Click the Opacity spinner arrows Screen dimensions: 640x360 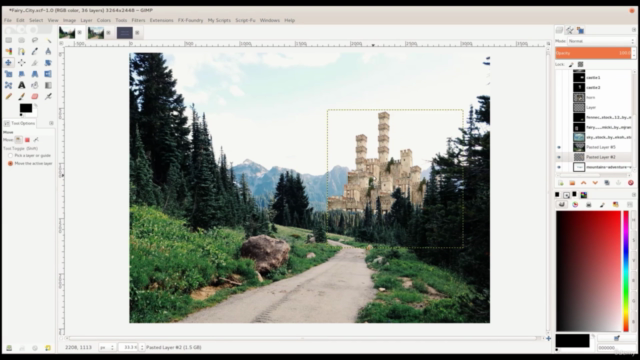(633, 53)
